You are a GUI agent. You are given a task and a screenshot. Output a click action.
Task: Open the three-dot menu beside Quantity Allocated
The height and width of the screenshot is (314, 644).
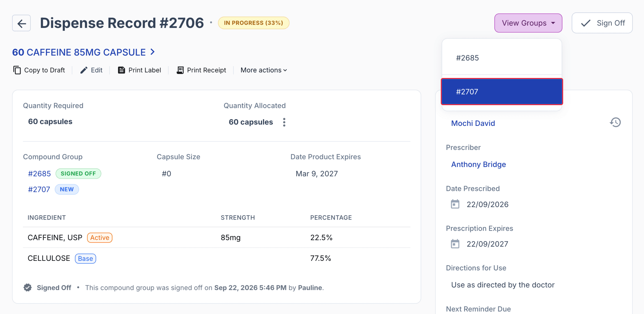(284, 122)
